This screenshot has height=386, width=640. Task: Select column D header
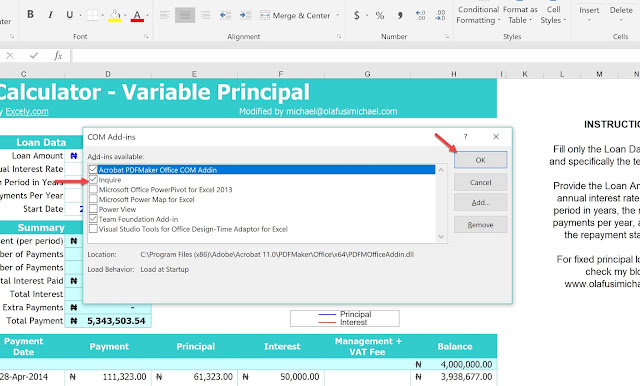(x=108, y=74)
